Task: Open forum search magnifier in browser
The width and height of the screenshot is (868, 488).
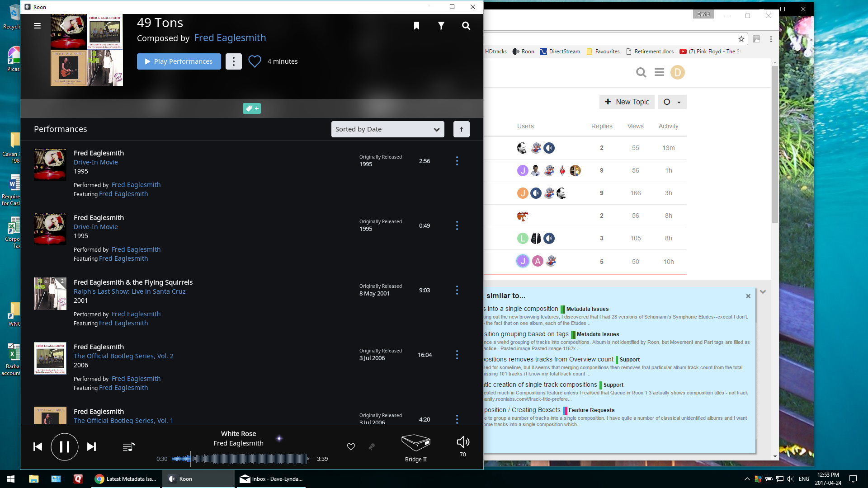Action: (x=641, y=72)
